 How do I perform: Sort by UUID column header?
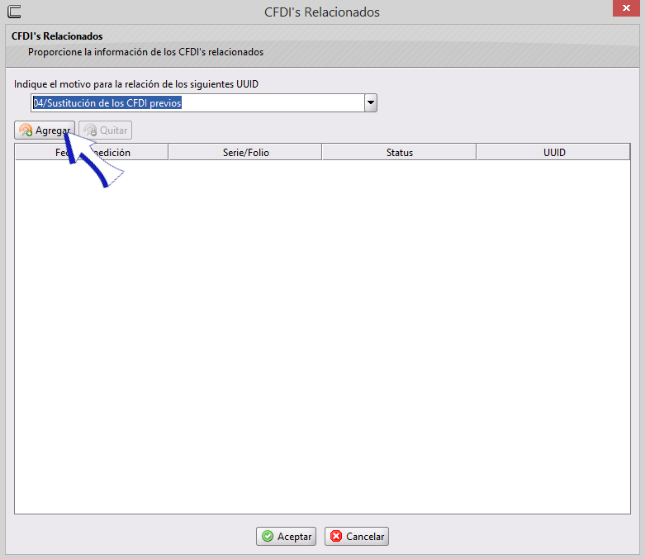coord(553,152)
